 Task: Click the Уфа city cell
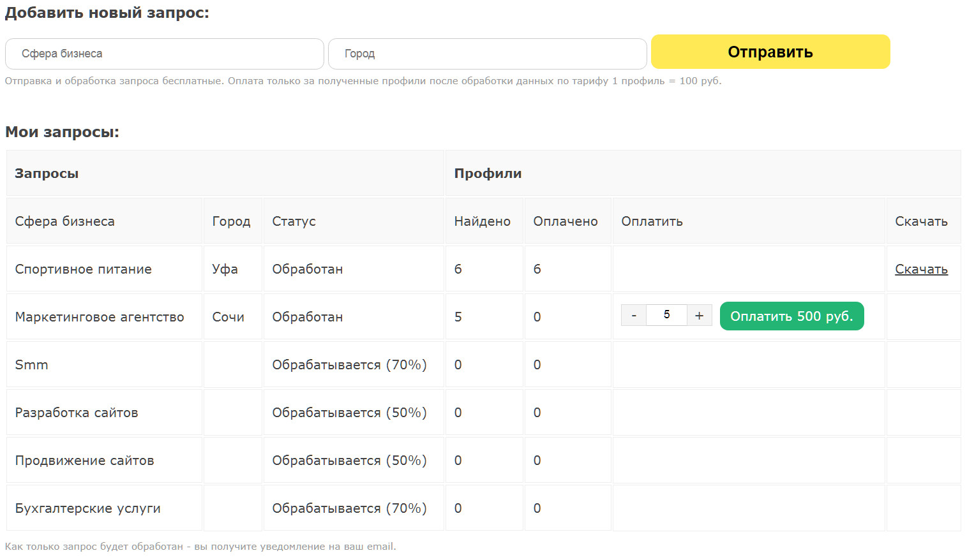click(x=232, y=269)
